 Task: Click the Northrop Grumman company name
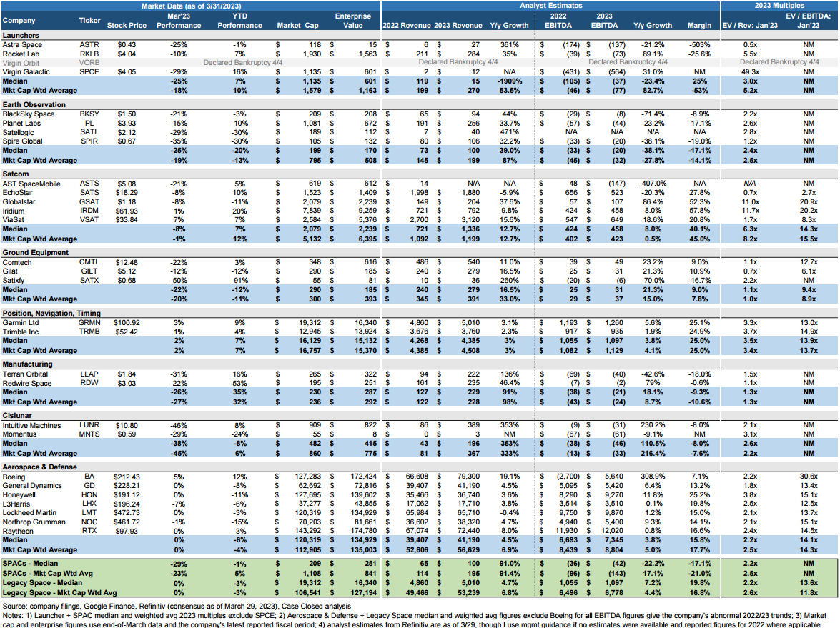coord(34,522)
